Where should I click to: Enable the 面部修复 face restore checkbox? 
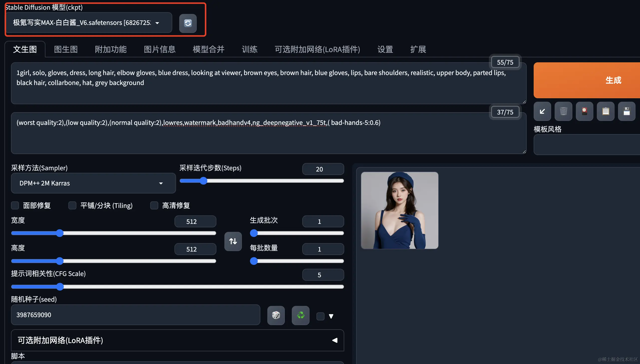tap(15, 205)
